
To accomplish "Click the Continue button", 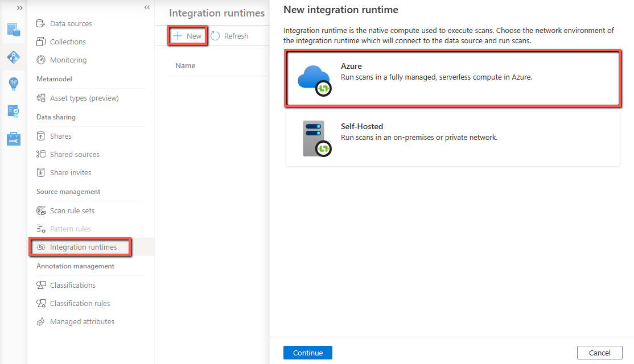I will coord(307,352).
